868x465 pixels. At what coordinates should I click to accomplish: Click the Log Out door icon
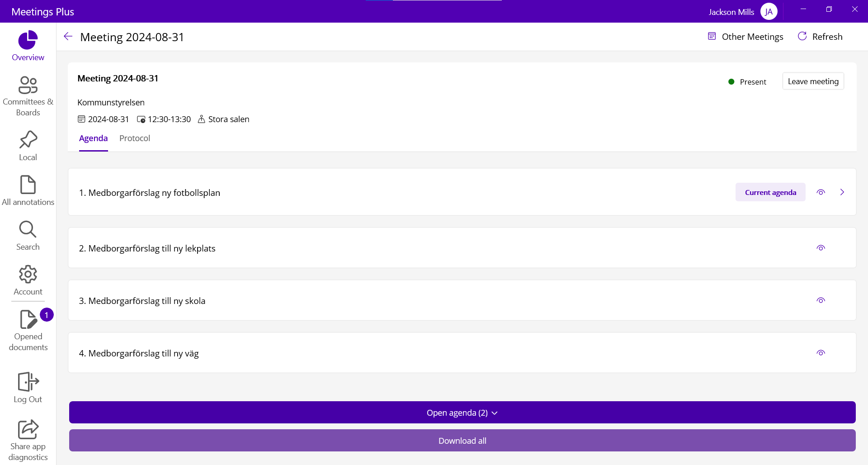coord(28,382)
